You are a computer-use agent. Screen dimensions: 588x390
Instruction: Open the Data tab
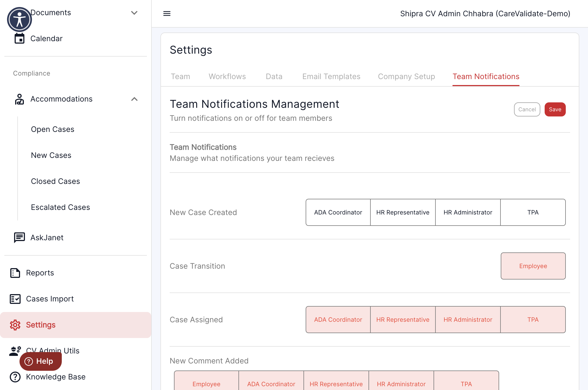(274, 77)
